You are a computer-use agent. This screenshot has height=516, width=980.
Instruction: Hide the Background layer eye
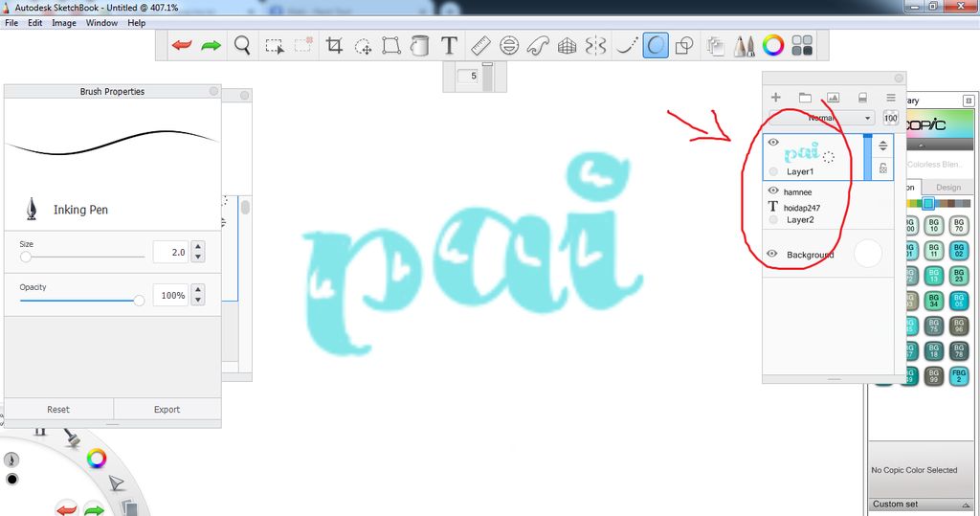[x=772, y=254]
